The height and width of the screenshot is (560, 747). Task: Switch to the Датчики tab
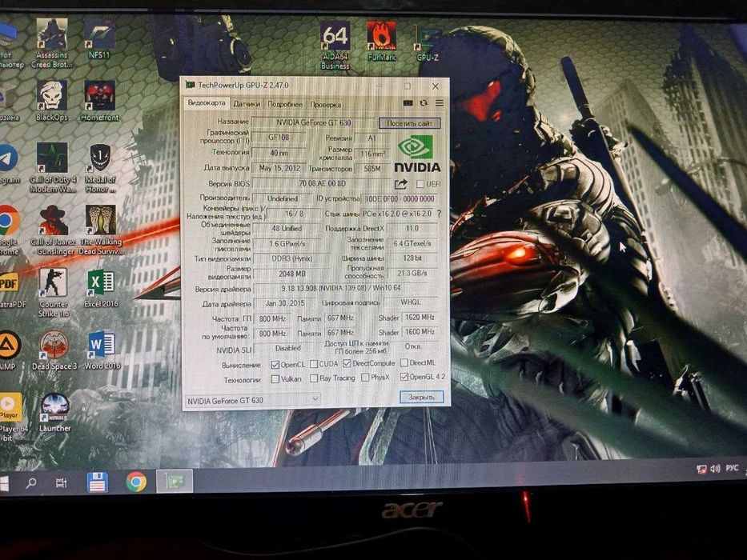pyautogui.click(x=247, y=104)
